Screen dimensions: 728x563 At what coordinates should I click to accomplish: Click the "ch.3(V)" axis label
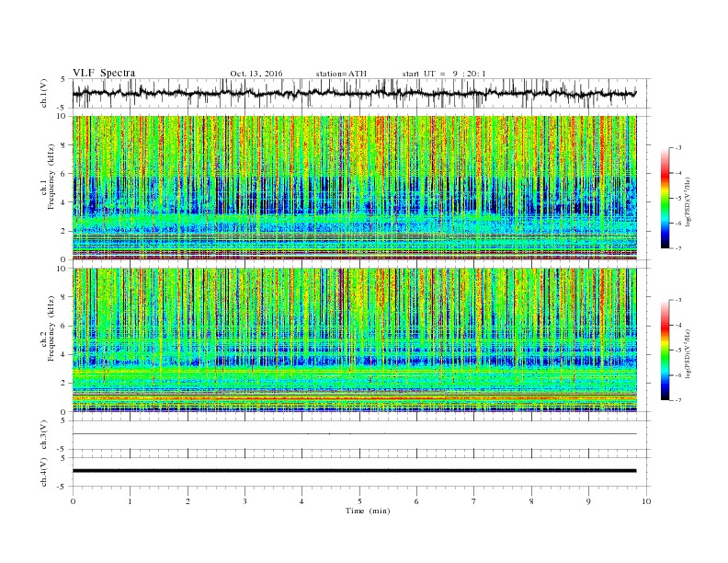click(44, 436)
